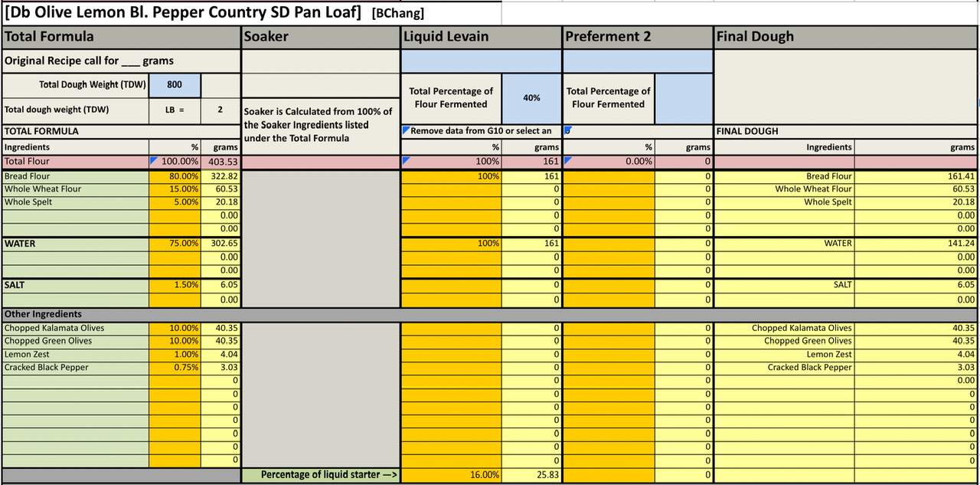Select the Whole Wheat Flour 15.00% cell

[175, 189]
